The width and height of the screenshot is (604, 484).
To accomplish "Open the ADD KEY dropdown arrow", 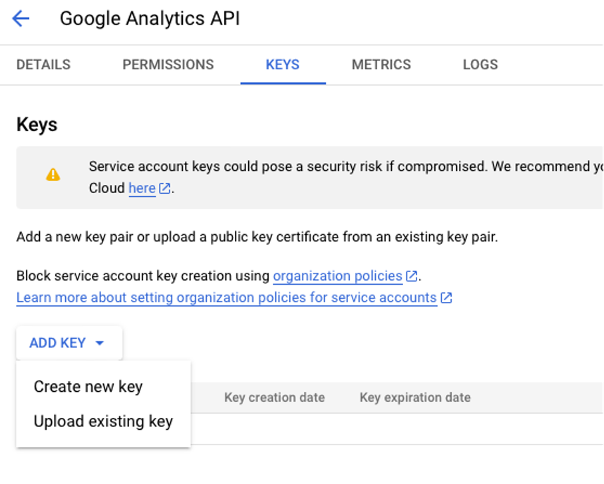I will coord(99,343).
